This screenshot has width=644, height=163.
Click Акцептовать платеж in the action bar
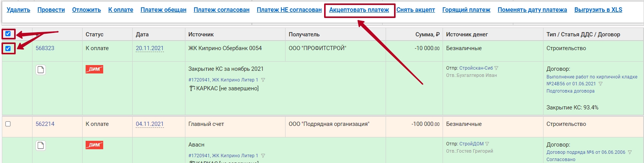click(359, 10)
